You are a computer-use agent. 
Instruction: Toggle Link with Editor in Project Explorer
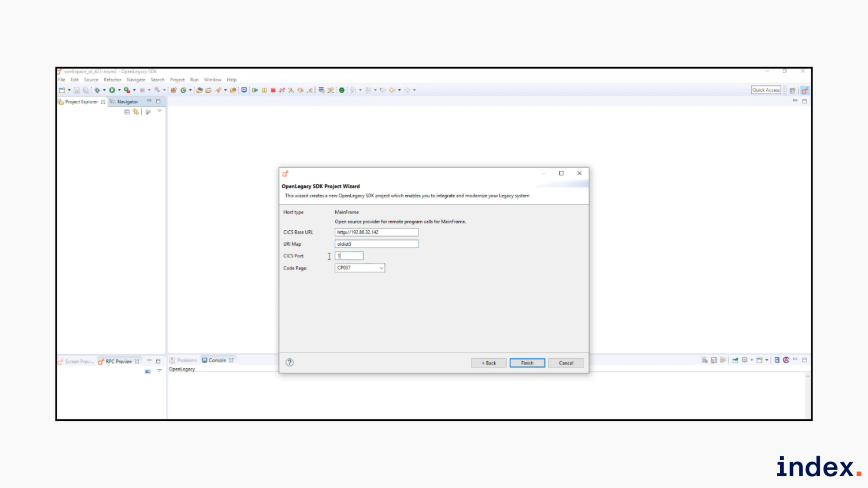136,112
